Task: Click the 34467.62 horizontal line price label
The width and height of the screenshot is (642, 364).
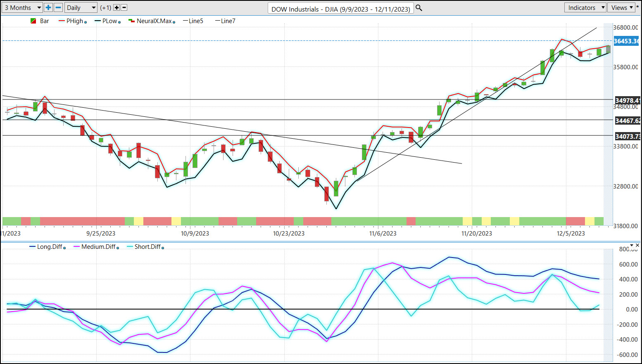Action: [627, 121]
